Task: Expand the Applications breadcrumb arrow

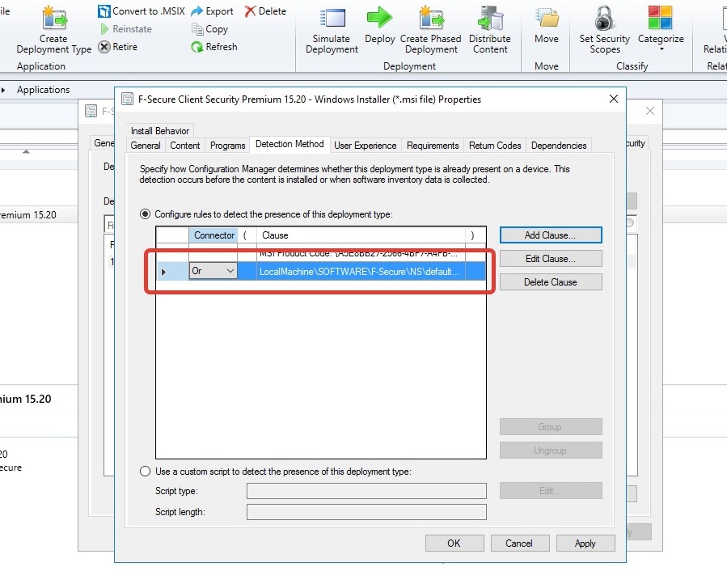Action: (3, 90)
